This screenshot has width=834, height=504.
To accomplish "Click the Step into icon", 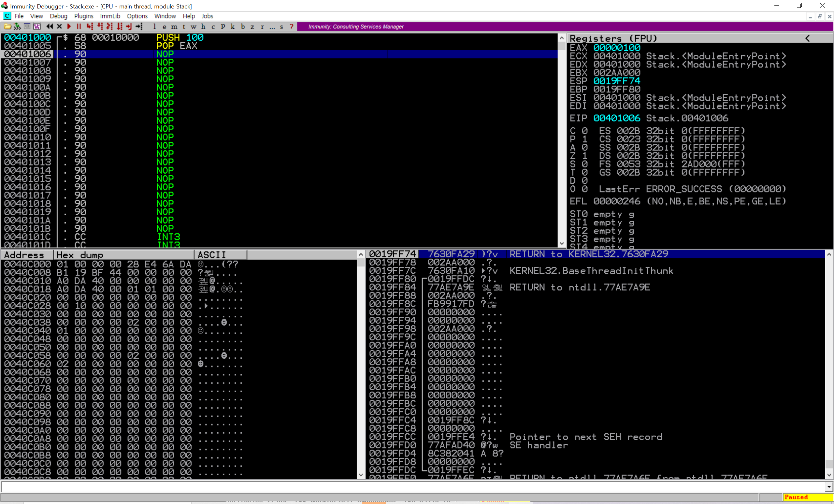I will point(90,26).
